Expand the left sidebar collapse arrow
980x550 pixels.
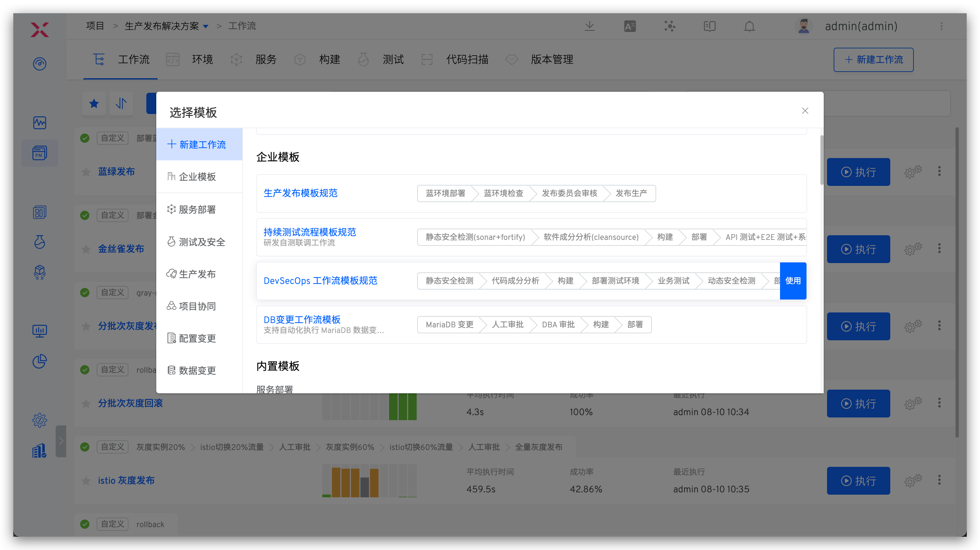(x=61, y=441)
